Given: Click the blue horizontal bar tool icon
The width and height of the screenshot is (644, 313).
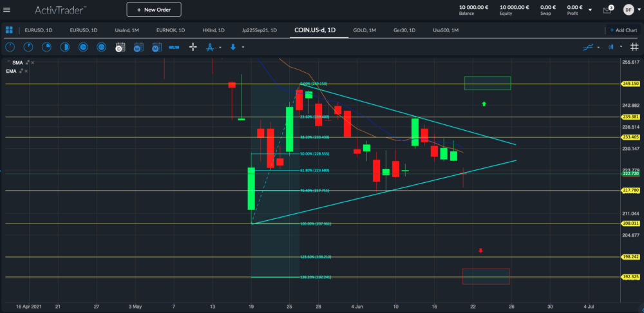Looking at the screenshot, I should 174,47.
